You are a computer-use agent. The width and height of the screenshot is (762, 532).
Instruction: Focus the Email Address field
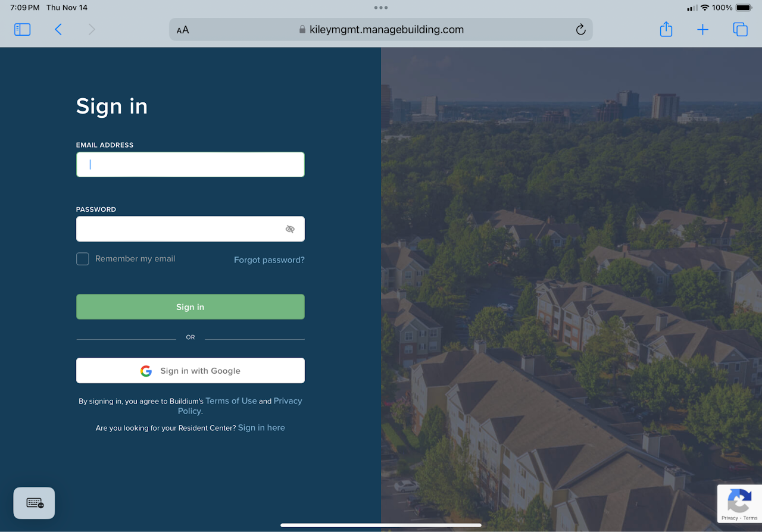190,164
